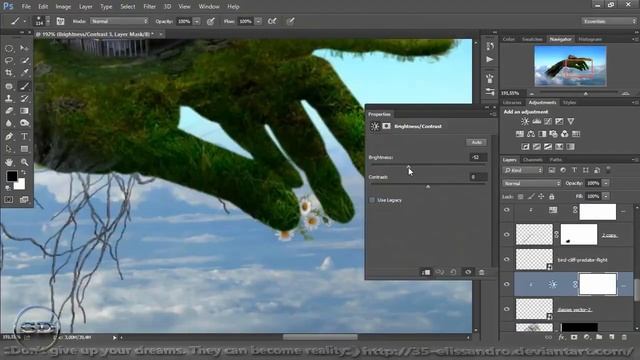Image resolution: width=640 pixels, height=360 pixels.
Task: Toggle layer filtering switch in Layers panel
Action: tap(608, 170)
